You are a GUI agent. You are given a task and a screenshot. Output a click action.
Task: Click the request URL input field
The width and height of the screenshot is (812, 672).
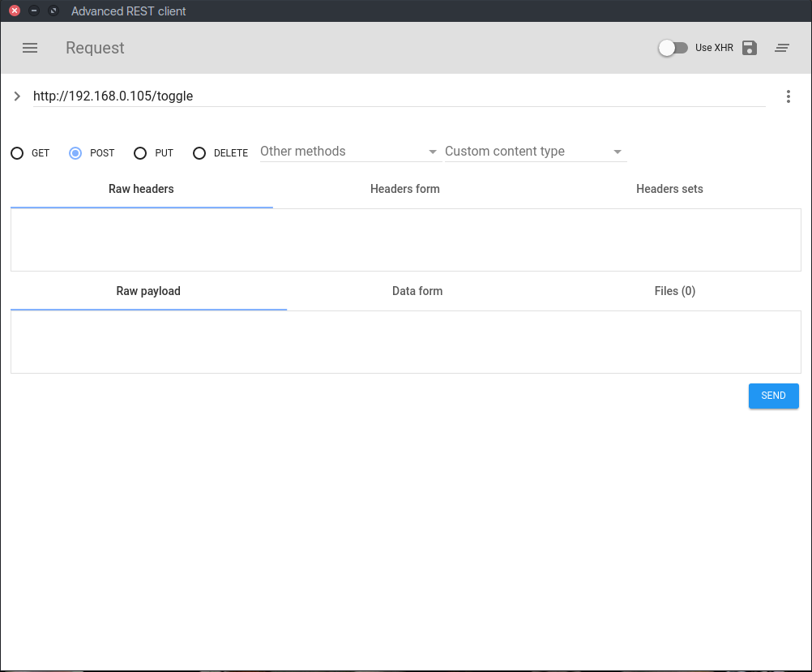click(397, 96)
